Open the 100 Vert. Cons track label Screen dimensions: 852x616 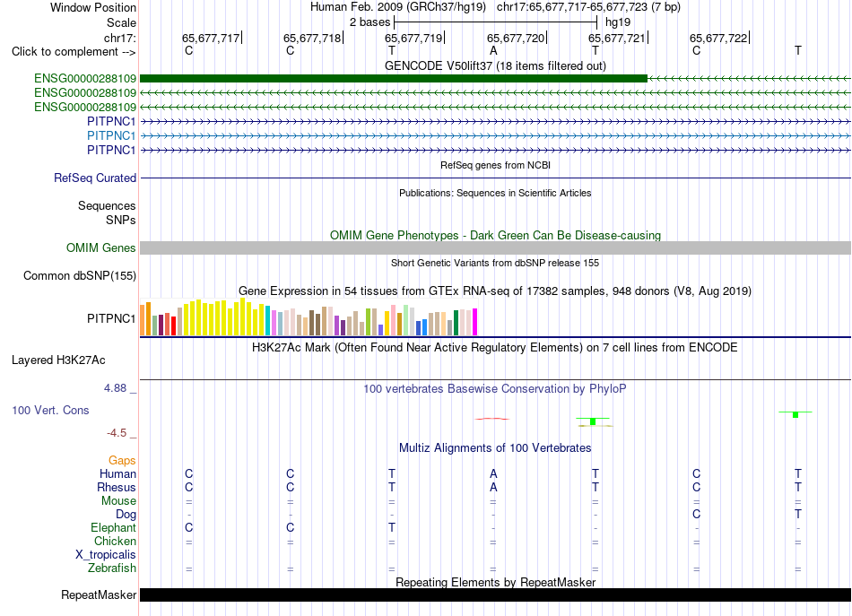[50, 410]
